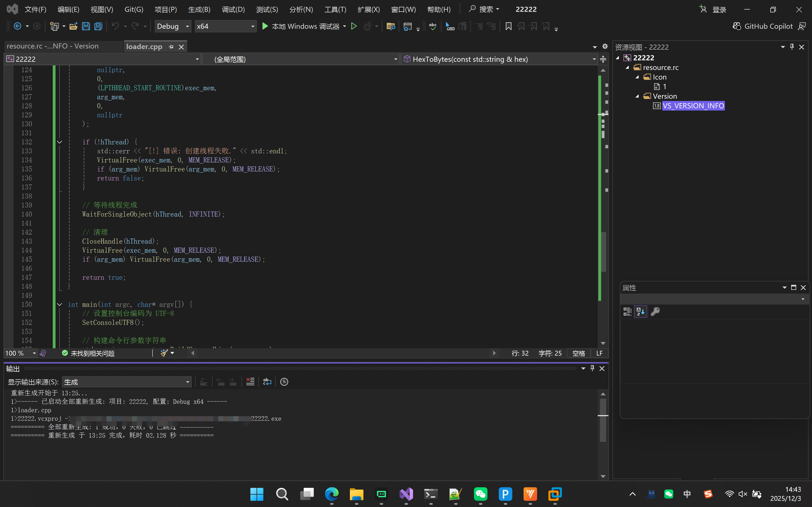Click the editor vertical scrollbar thumb

point(603,252)
